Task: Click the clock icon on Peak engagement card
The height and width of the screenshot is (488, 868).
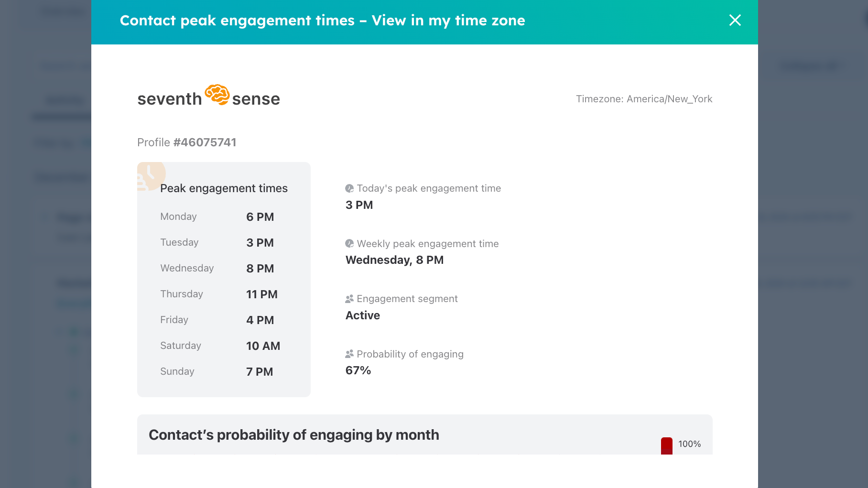Action: [x=150, y=175]
